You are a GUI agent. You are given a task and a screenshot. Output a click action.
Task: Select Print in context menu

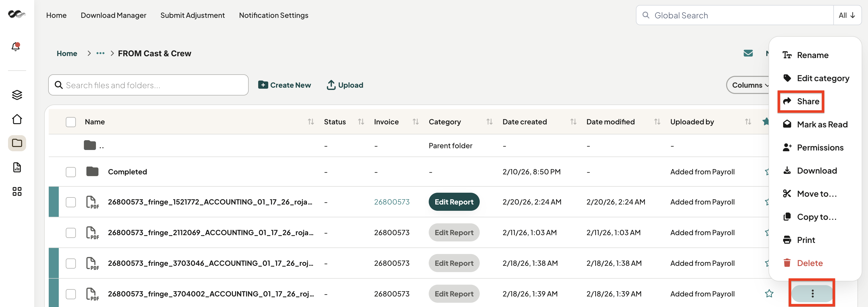tap(799, 240)
